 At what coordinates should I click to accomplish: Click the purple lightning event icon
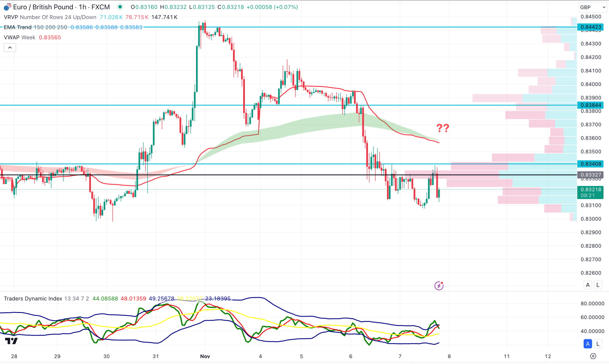439,285
